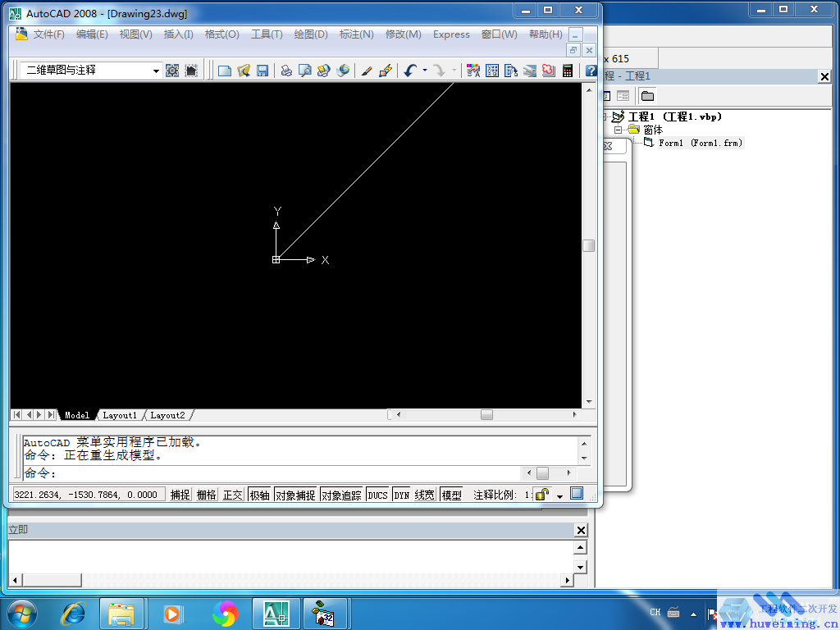Open the Markup Set Manager icon
840x630 pixels.
tap(549, 71)
